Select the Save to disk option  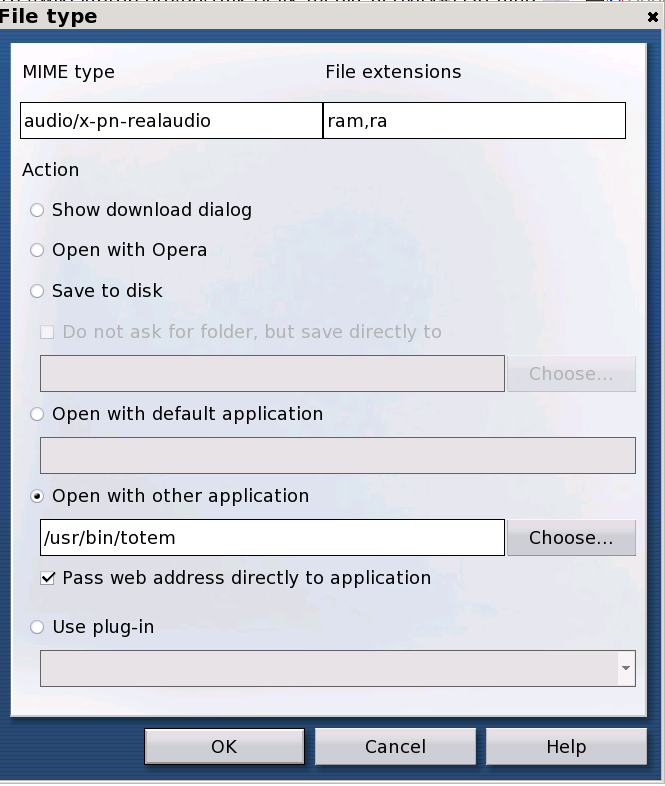(38, 291)
